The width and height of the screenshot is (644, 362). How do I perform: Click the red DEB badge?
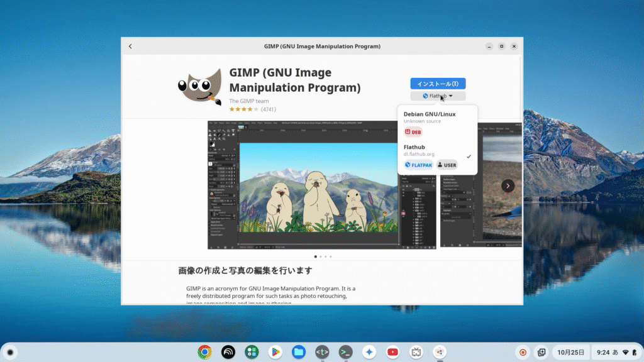coord(413,132)
